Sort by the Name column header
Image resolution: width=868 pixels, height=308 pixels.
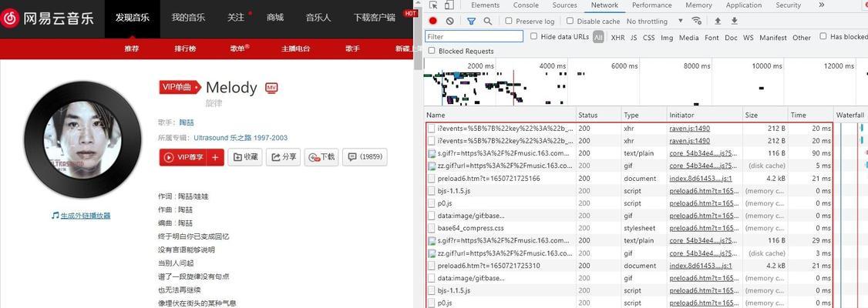click(500, 115)
